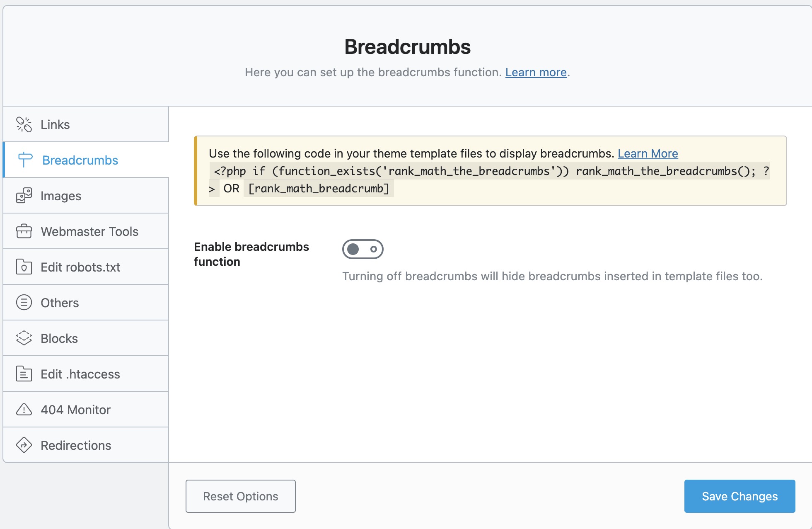Click the Breadcrumbs signpost icon
The height and width of the screenshot is (529, 812).
click(25, 160)
